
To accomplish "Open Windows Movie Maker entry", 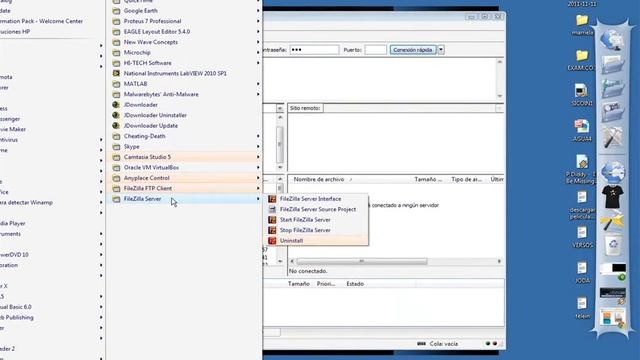I will click(x=13, y=129).
